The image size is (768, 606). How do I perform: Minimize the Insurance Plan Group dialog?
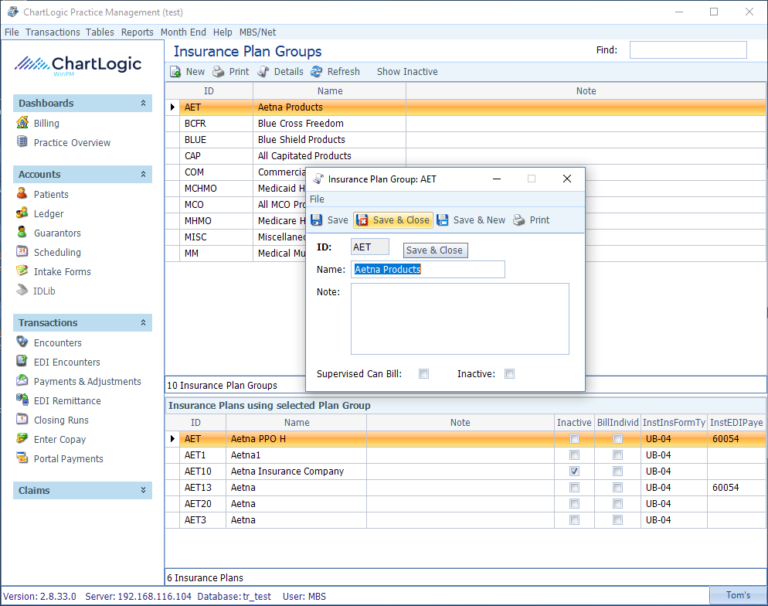coord(497,179)
